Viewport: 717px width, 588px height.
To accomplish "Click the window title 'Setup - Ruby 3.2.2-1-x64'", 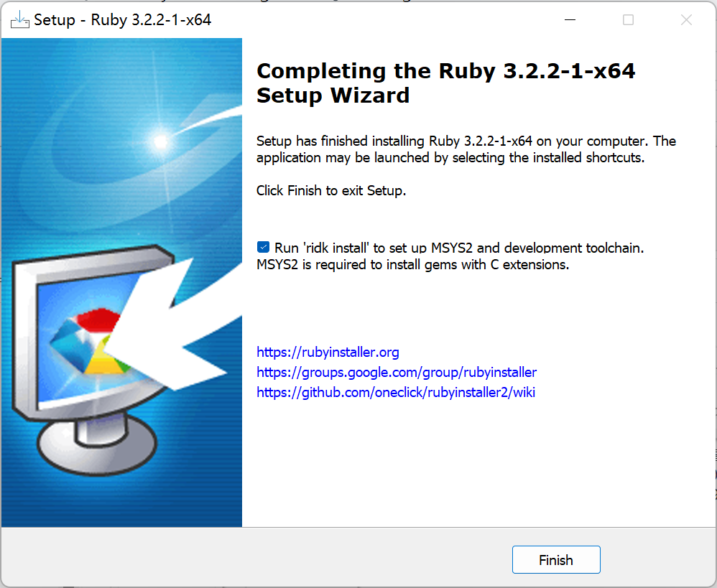I will pyautogui.click(x=123, y=19).
